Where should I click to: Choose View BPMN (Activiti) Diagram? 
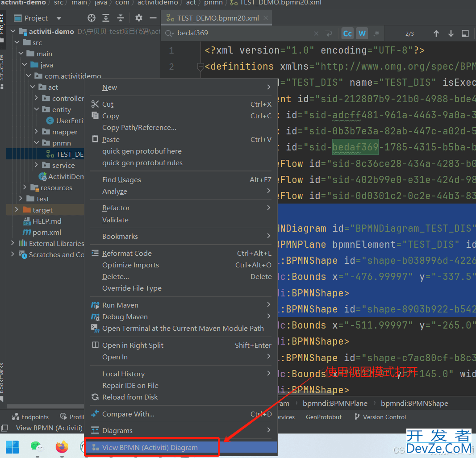click(x=181, y=448)
